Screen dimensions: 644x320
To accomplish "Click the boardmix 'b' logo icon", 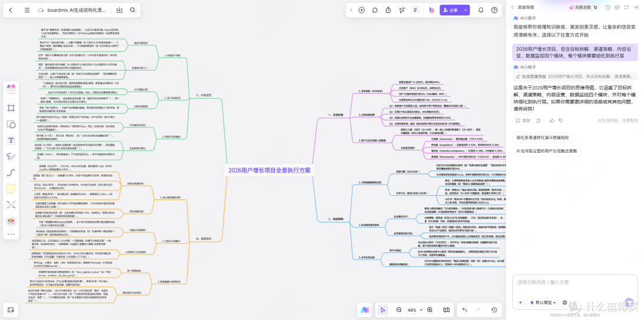I will [432, 10].
